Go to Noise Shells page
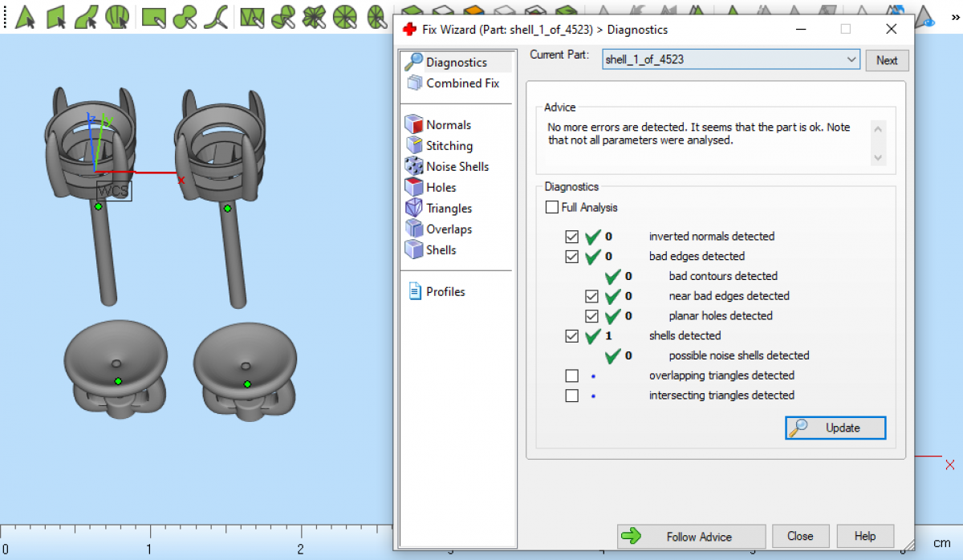The image size is (963, 560). pyautogui.click(x=457, y=167)
